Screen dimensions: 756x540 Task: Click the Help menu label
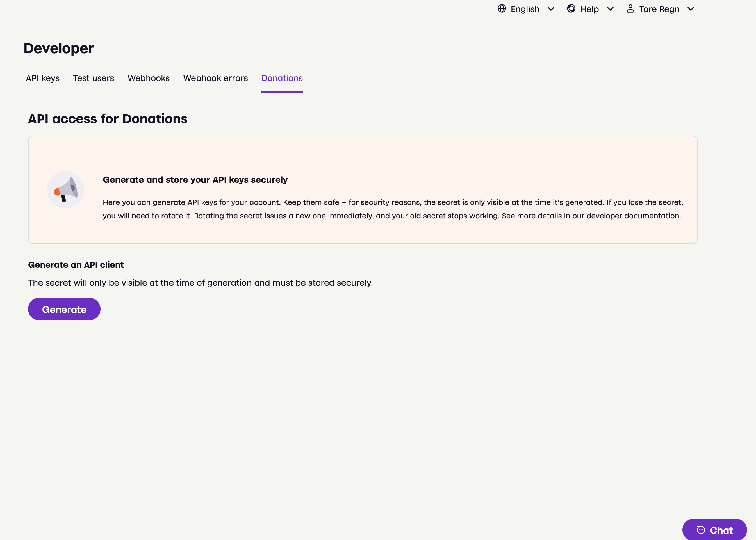pos(589,9)
